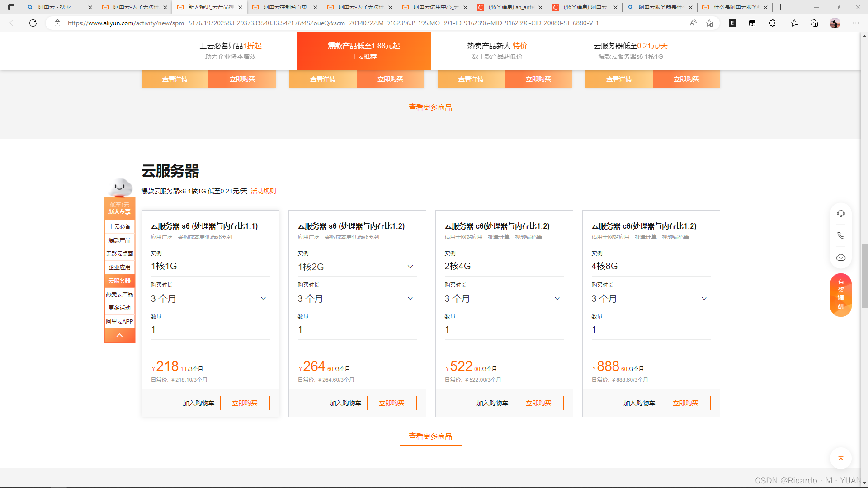Jump to 无影云桌面 in sidebar

tap(119, 254)
